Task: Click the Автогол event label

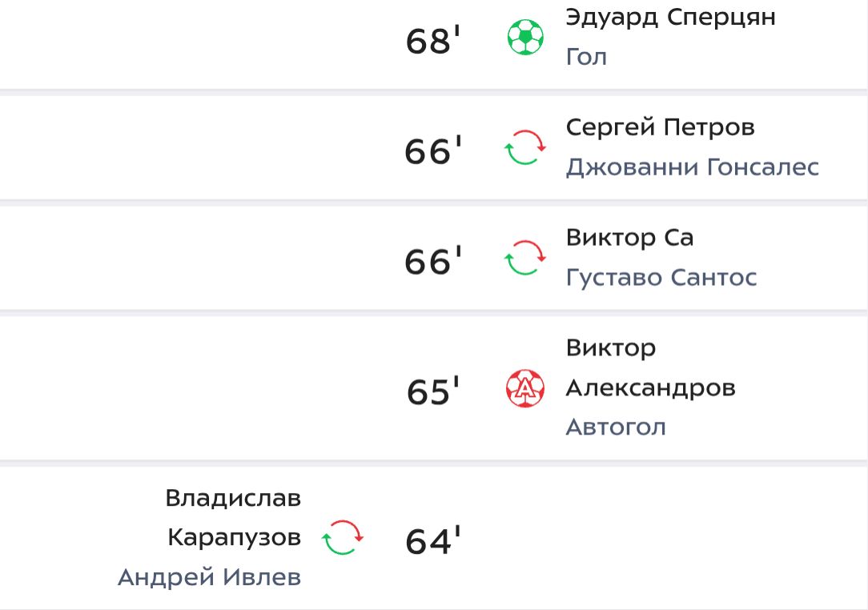Action: 616,427
